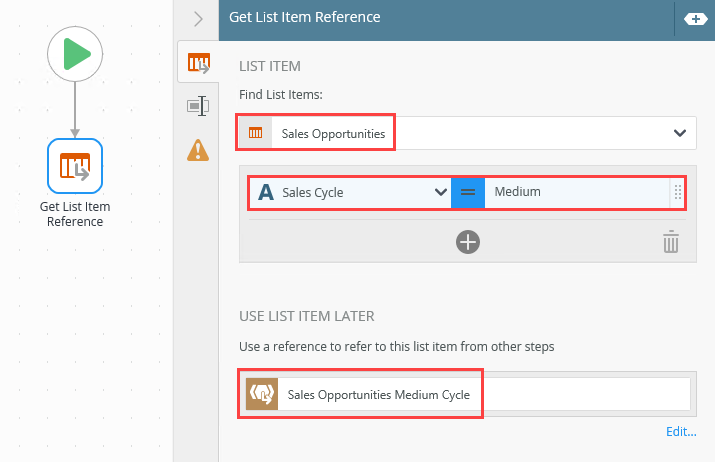The image size is (715, 462).
Task: Expand the Find List Items dropdown arrow
Action: point(680,133)
